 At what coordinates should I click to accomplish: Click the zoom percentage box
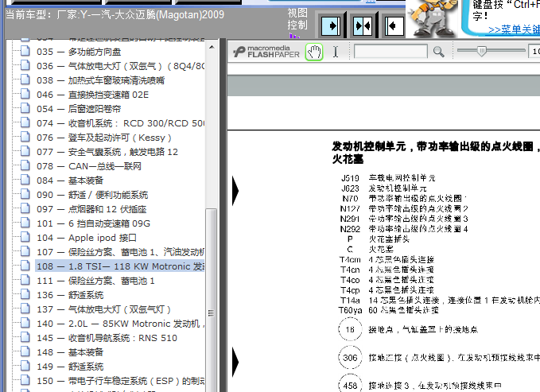pos(534,52)
